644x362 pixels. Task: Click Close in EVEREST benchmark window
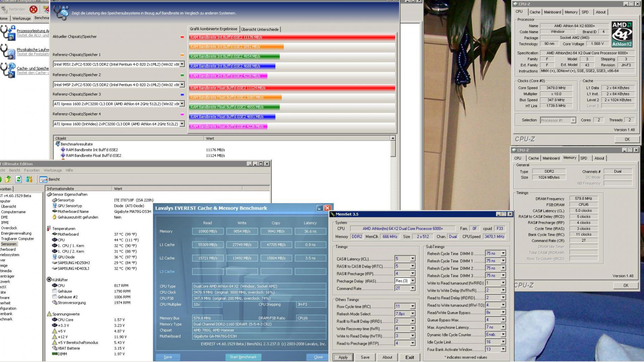pos(318,357)
